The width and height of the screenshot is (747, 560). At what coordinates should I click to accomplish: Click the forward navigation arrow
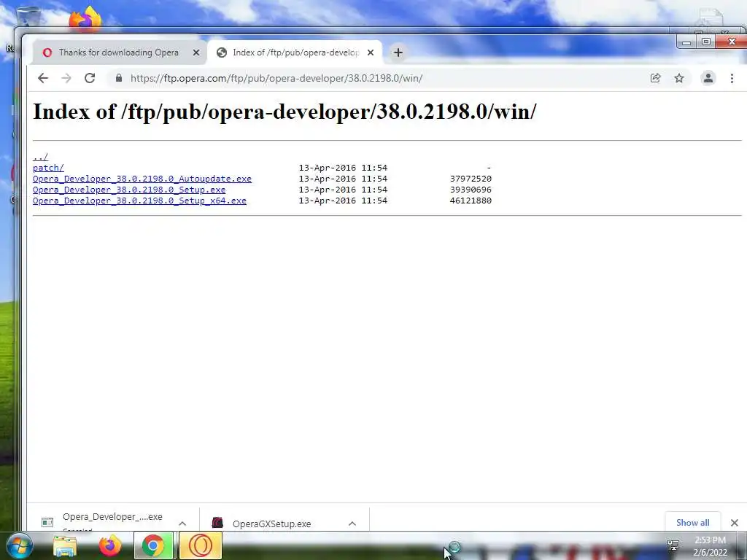(66, 78)
